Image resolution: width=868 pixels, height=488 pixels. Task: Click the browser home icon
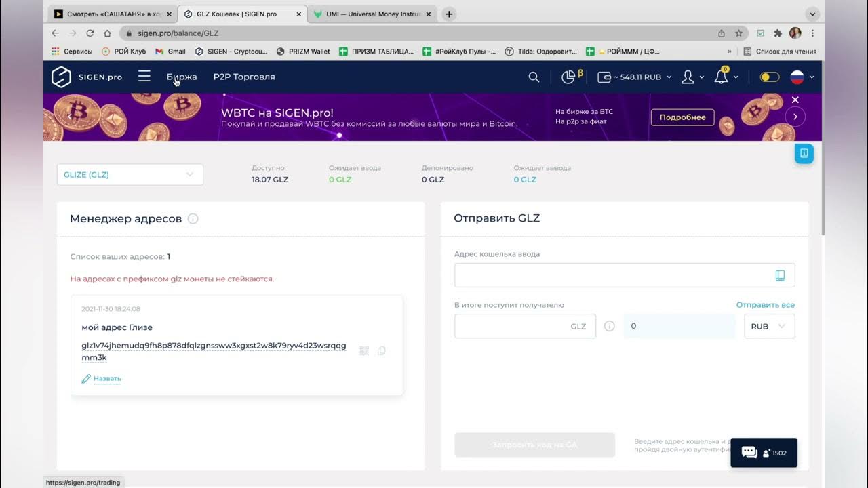click(107, 33)
